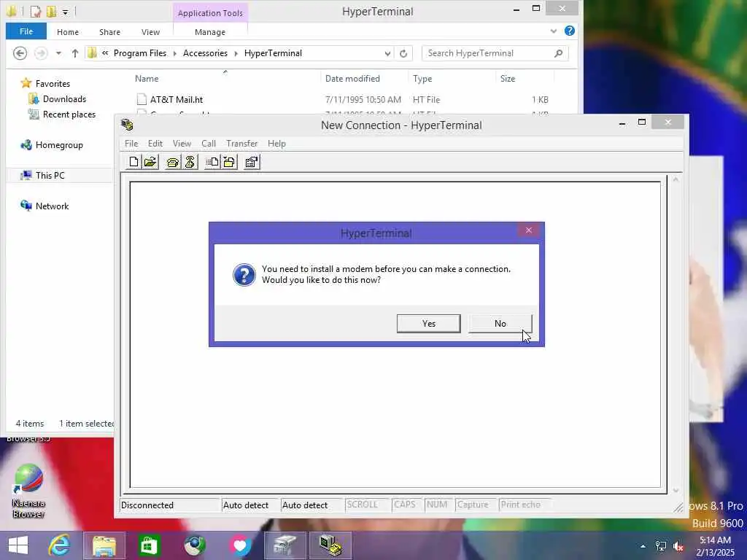Viewport: 747px width, 560px height.
Task: Open the HyperTerminal View menu
Action: (182, 144)
